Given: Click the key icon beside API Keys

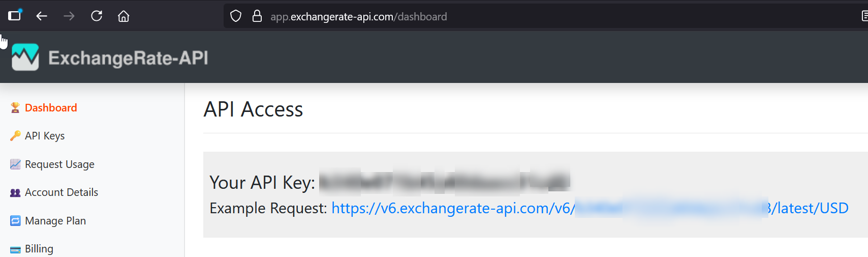Looking at the screenshot, I should click(x=15, y=136).
